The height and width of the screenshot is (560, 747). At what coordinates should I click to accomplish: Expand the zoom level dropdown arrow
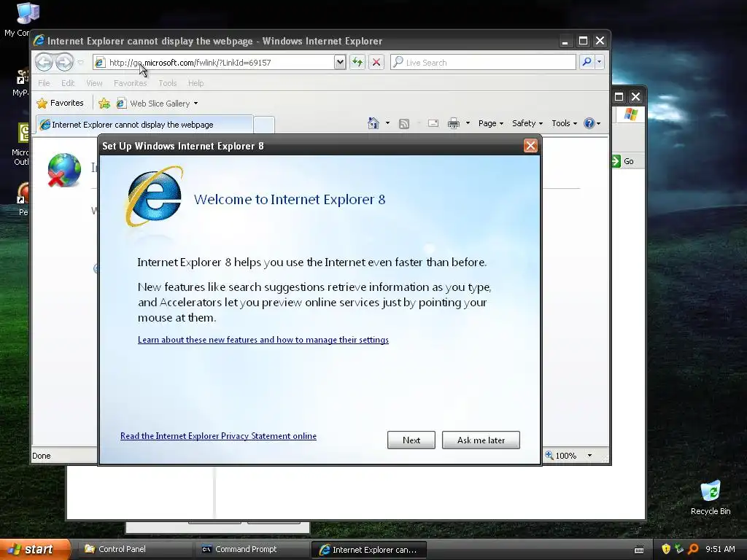[589, 456]
